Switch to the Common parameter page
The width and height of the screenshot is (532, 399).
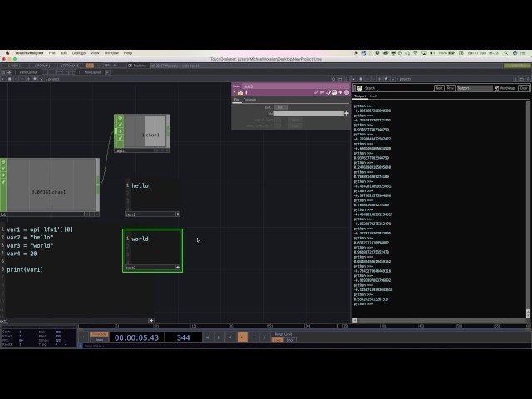click(x=249, y=100)
